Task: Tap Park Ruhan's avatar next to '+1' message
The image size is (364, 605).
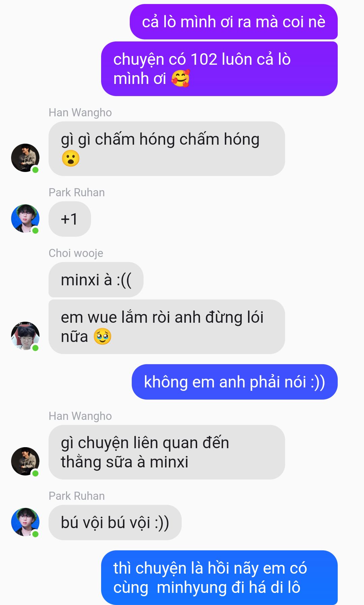Action: click(25, 219)
